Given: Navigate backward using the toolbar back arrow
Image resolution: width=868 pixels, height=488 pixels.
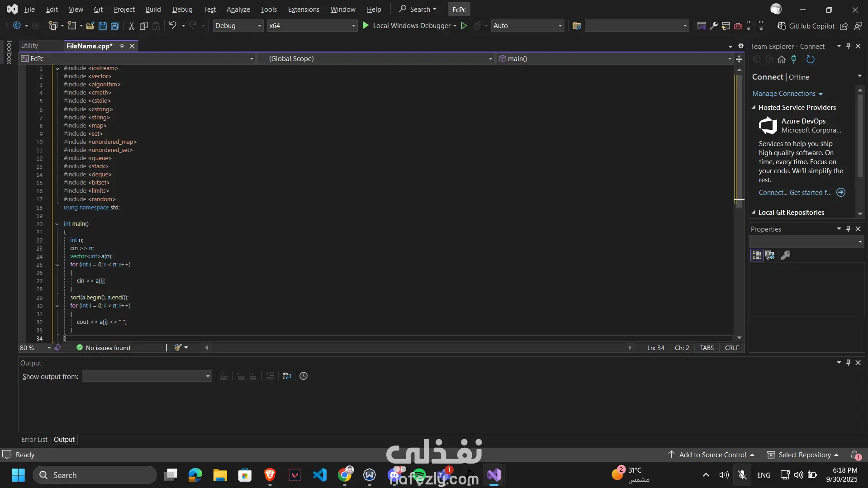Looking at the screenshot, I should [x=17, y=26].
